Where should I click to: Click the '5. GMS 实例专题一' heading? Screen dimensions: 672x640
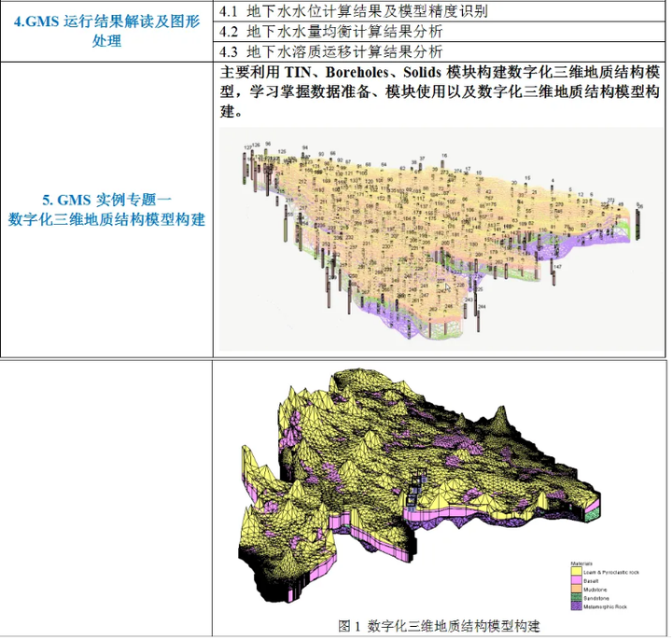click(106, 200)
